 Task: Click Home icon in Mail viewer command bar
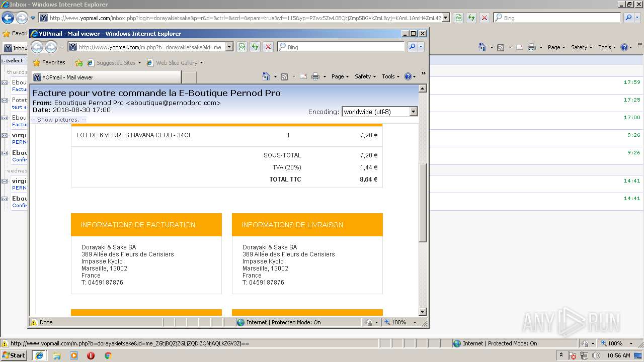pyautogui.click(x=267, y=76)
